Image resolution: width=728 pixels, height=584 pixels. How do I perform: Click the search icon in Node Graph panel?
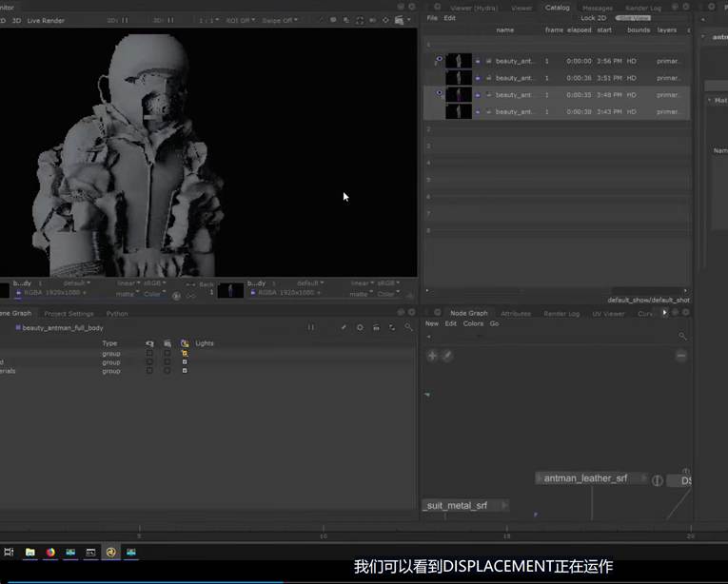click(x=682, y=337)
